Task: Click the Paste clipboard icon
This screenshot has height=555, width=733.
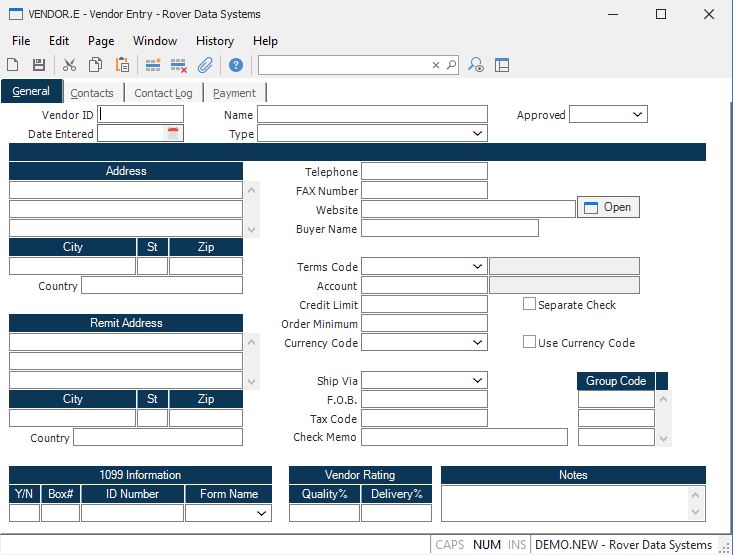Action: coord(122,65)
